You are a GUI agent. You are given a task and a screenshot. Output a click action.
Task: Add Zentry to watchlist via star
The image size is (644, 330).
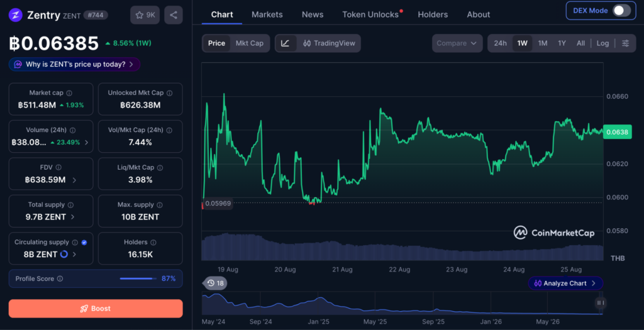tap(145, 15)
